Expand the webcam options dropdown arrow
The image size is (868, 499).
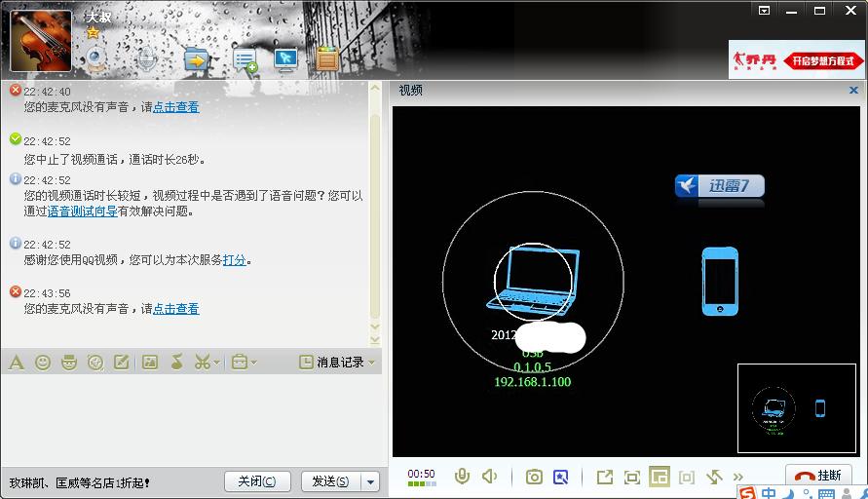(x=117, y=58)
